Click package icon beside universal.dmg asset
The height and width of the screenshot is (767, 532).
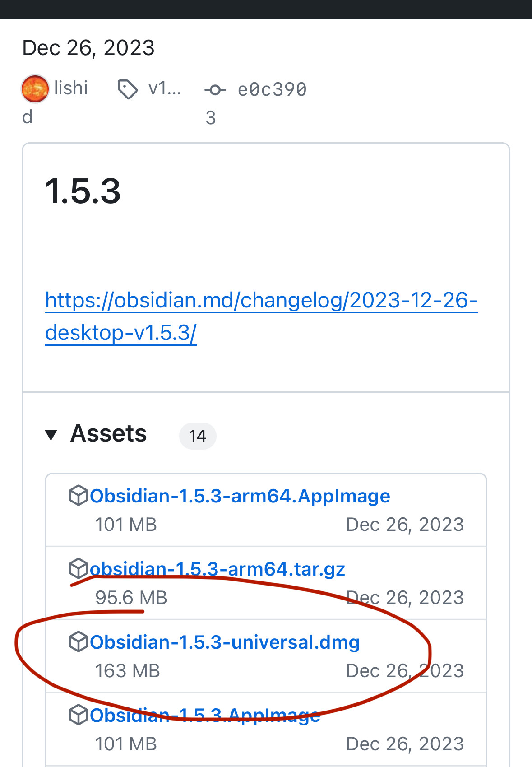coord(79,641)
